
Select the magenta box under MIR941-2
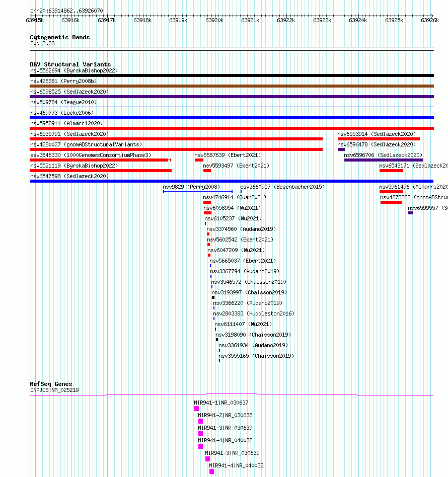[x=200, y=421]
